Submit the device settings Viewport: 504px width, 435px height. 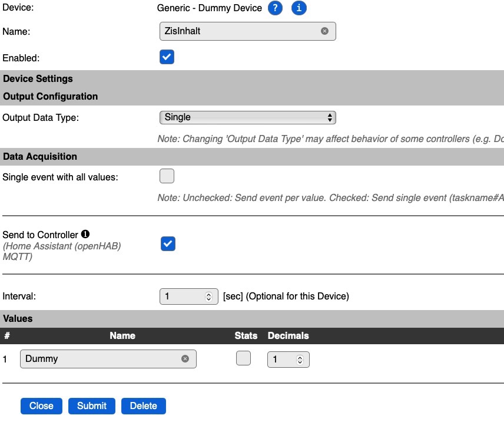pos(92,406)
